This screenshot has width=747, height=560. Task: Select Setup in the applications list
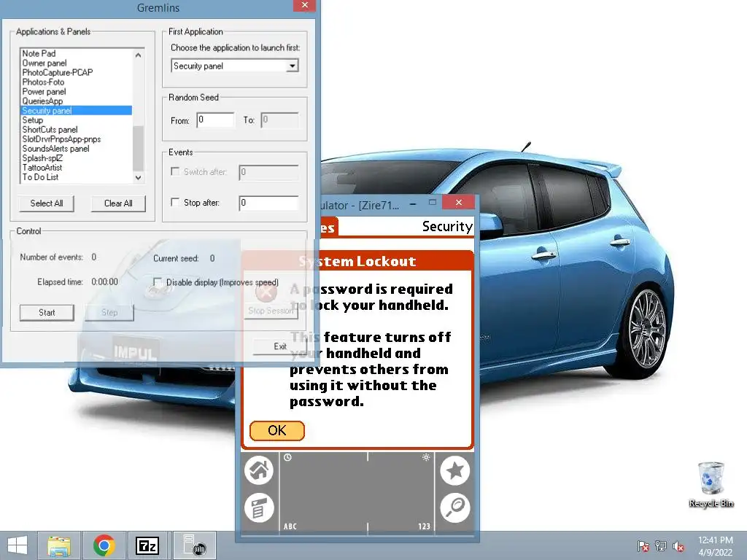click(76, 120)
